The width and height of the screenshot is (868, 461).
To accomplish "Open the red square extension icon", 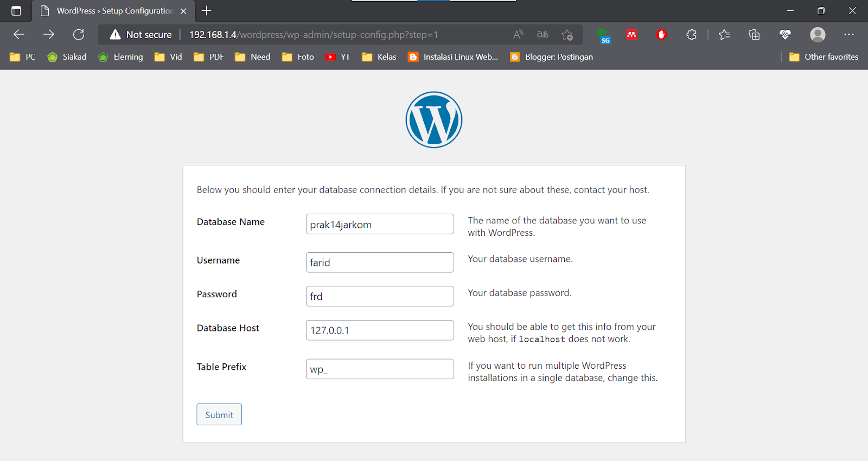I will tap(631, 35).
